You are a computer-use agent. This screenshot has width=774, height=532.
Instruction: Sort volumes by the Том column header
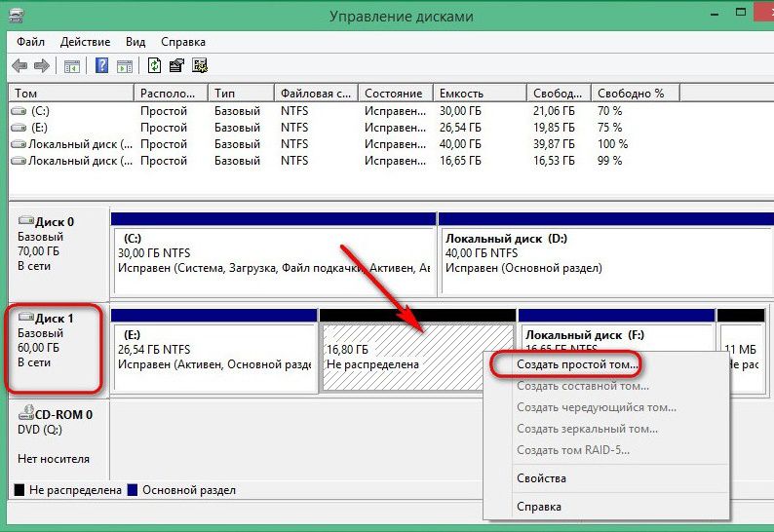70,93
